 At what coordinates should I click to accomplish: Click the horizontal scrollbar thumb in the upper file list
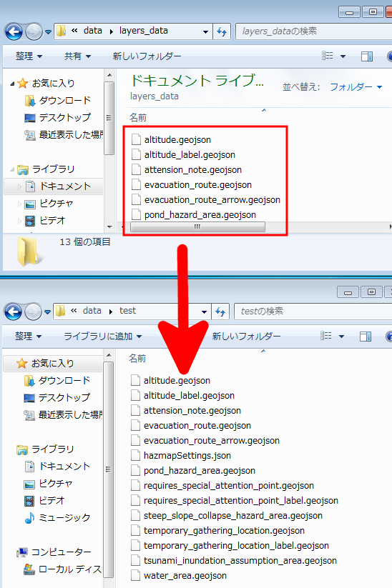point(197,226)
